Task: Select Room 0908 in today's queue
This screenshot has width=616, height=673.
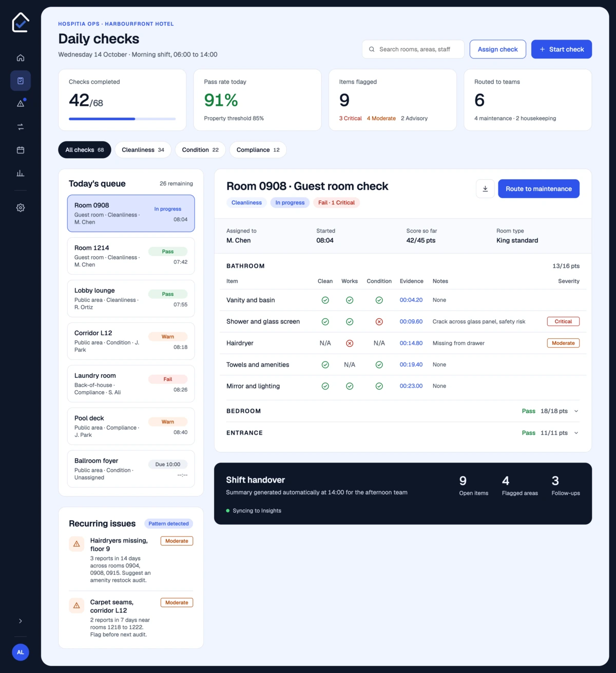Action: click(131, 214)
